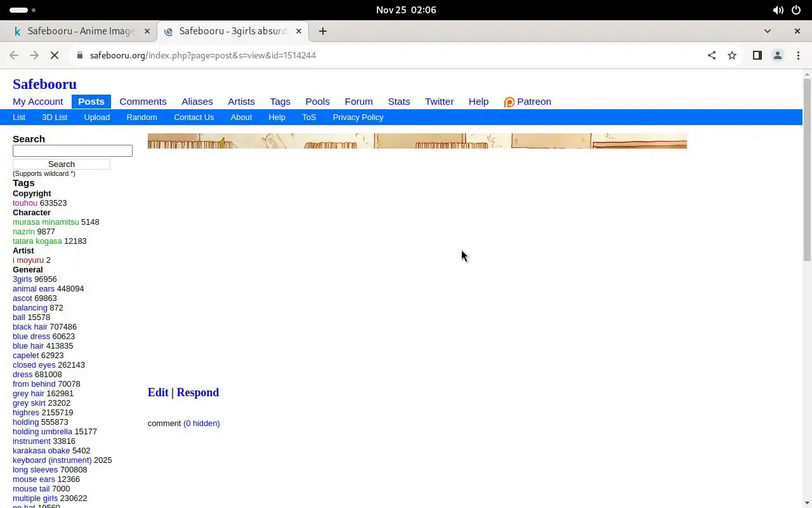
Task: Open the Pools page
Action: 317,102
